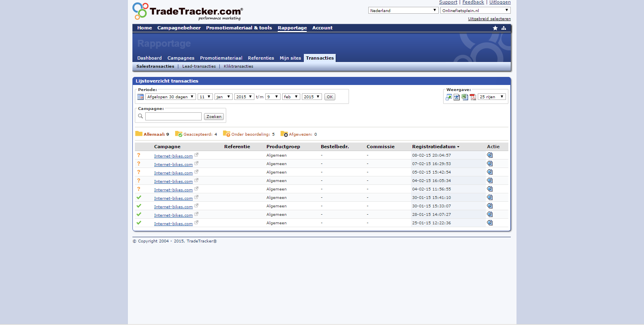Image resolution: width=644 pixels, height=325 pixels.
Task: Open the fullscreen/popup view icon under Weergave
Action: coord(449,97)
